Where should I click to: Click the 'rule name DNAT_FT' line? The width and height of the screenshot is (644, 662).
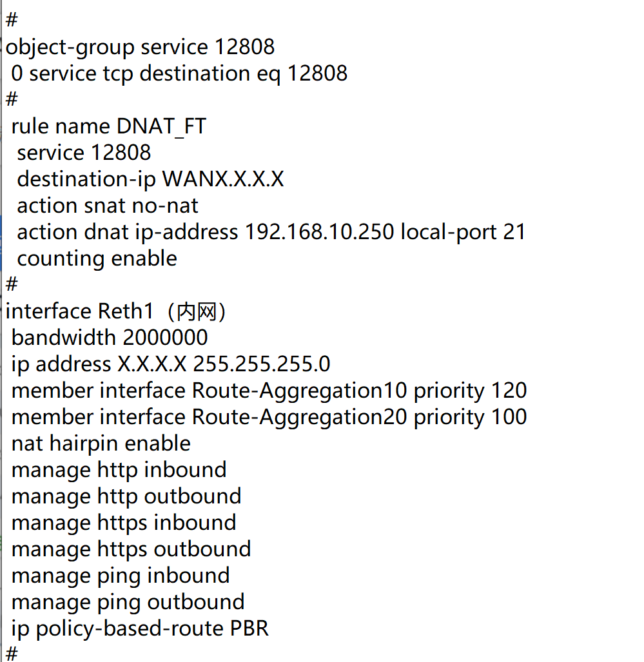point(108,126)
